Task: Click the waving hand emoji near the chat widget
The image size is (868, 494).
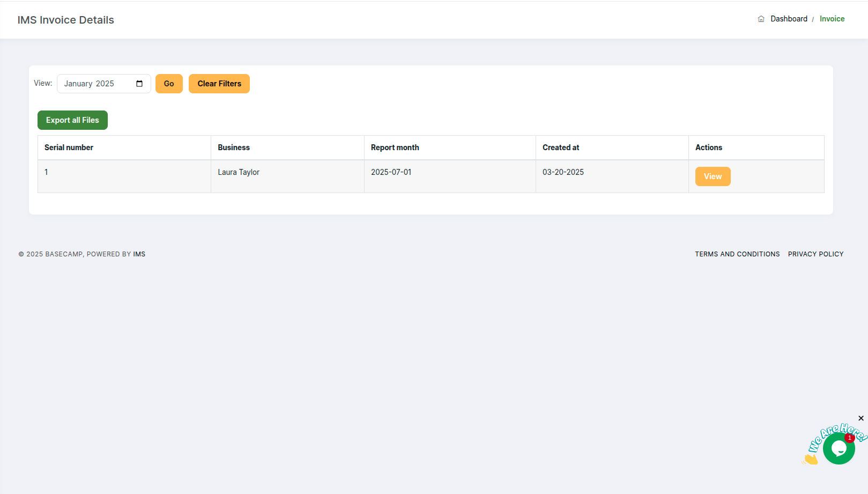Action: click(x=810, y=459)
